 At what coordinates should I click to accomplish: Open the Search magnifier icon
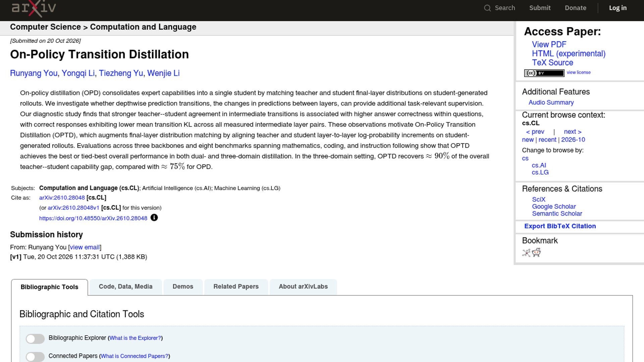(487, 8)
